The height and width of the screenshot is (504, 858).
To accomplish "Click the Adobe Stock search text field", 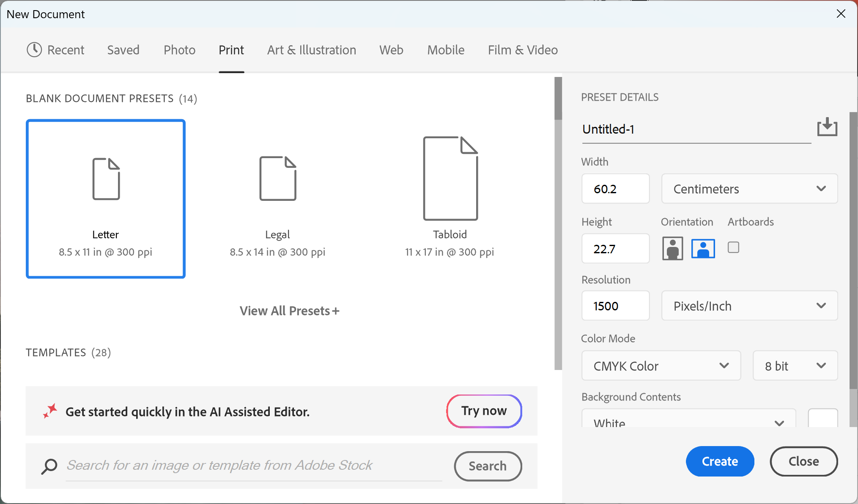I will (x=254, y=466).
